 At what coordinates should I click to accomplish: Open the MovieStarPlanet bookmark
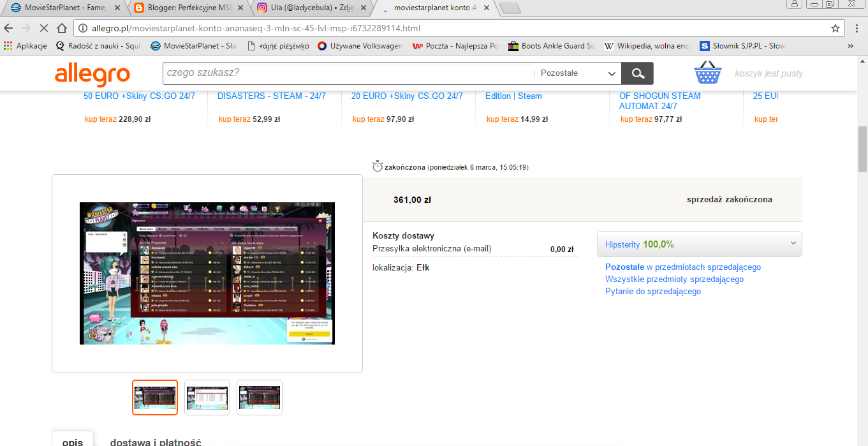click(x=194, y=46)
